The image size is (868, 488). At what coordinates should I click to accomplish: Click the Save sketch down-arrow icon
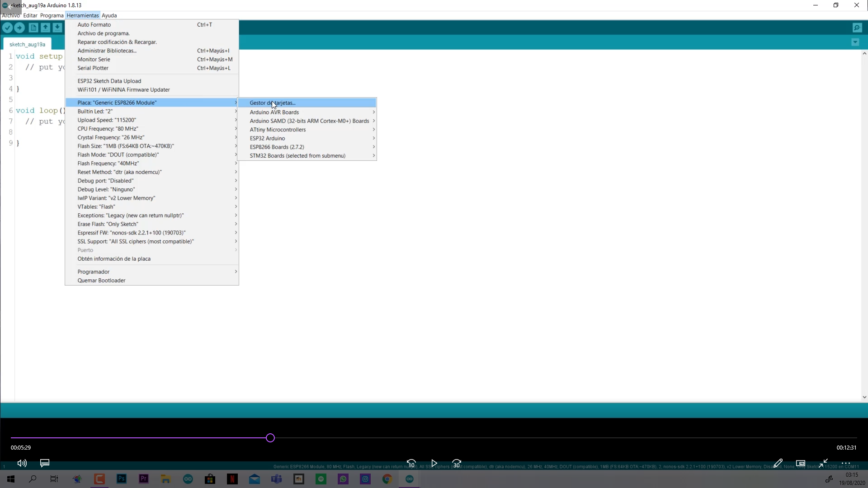click(x=57, y=28)
